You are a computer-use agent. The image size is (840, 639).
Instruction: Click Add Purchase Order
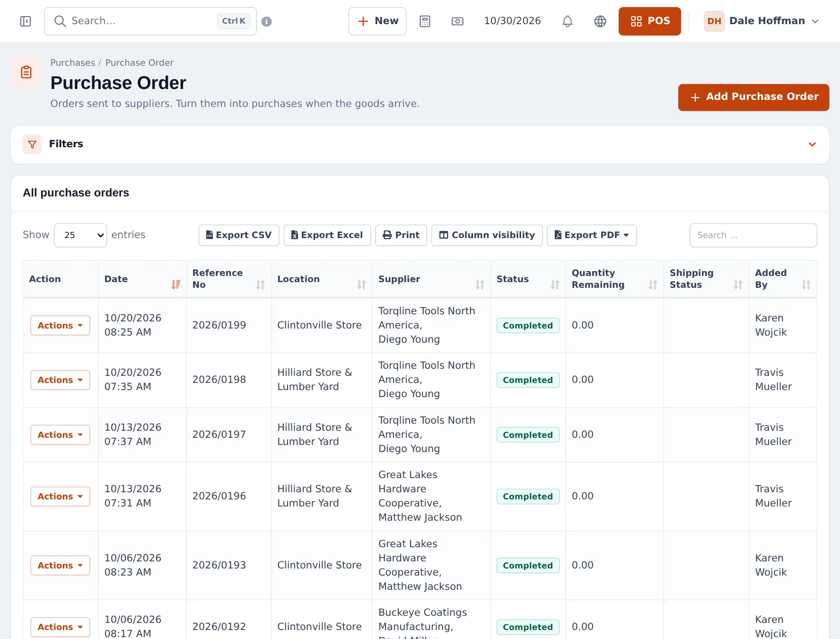pyautogui.click(x=753, y=98)
